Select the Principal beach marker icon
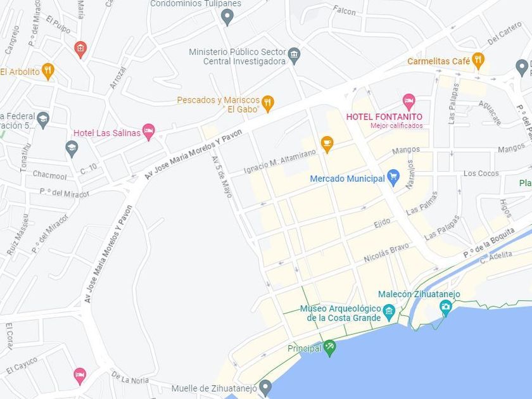The image size is (532, 399). coord(329,348)
